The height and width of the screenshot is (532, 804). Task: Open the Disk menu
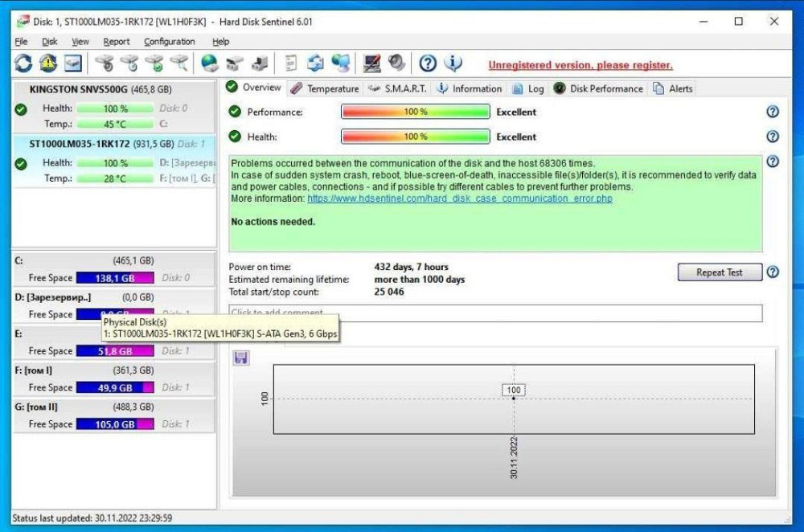(50, 42)
